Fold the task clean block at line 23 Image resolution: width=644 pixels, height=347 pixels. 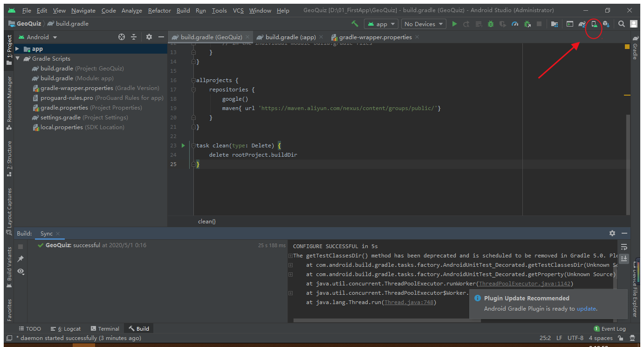pyautogui.click(x=194, y=146)
